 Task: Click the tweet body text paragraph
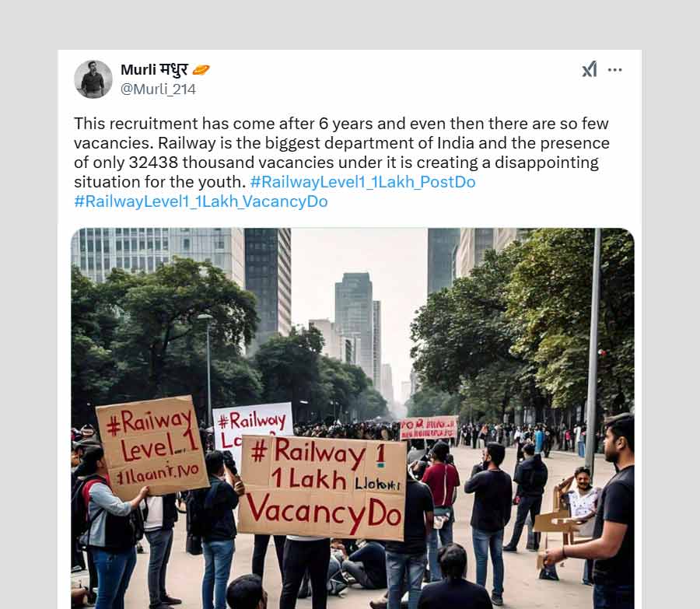pyautogui.click(x=341, y=152)
